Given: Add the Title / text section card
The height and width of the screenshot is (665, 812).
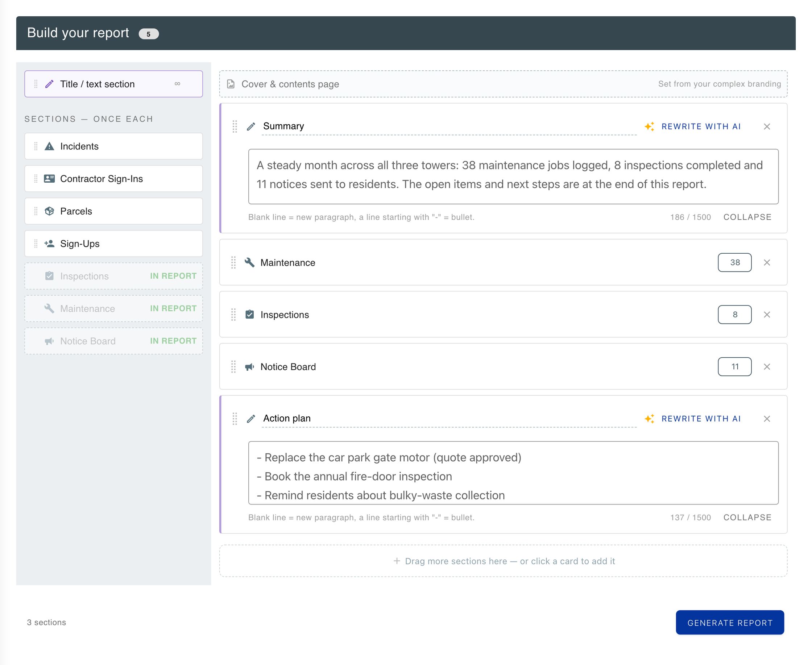Looking at the screenshot, I should click(113, 84).
